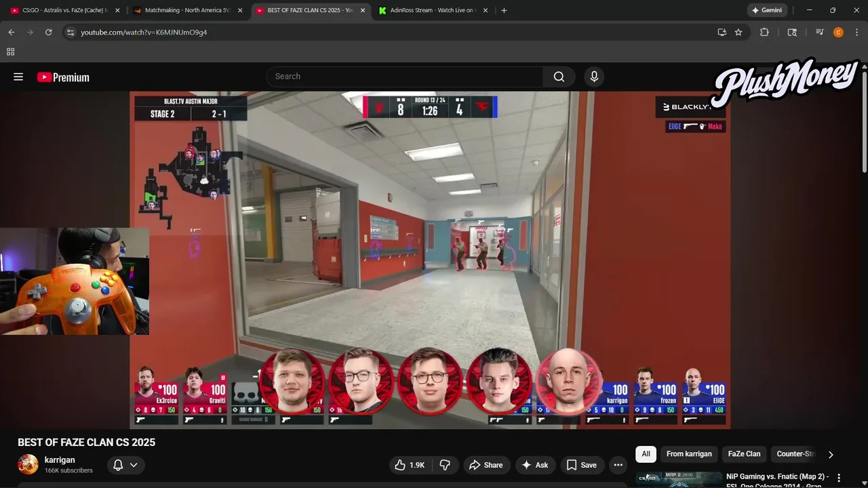Open the Chrome extensions puzzle icon
The height and width of the screenshot is (488, 868).
point(764,32)
